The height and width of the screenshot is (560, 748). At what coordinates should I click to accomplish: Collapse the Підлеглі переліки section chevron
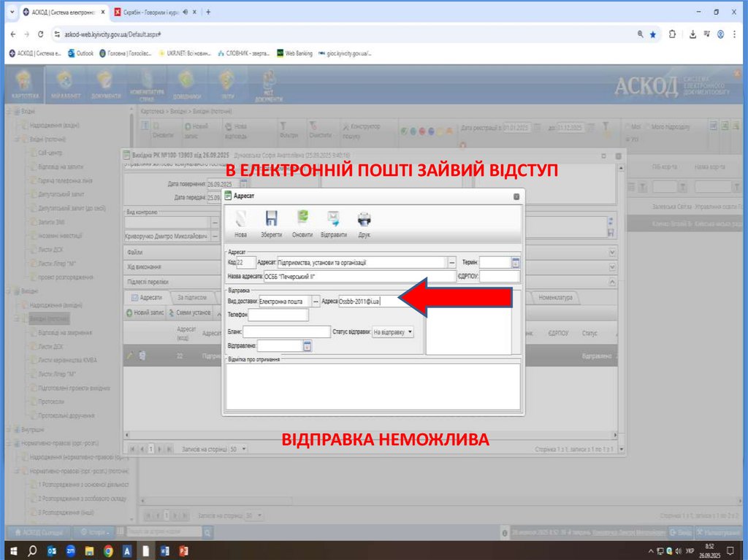pos(613,282)
